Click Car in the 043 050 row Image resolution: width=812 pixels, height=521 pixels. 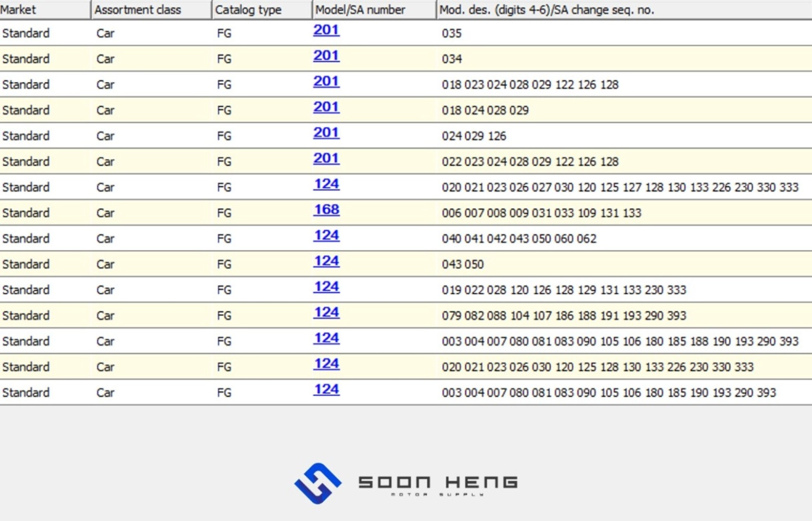(105, 265)
